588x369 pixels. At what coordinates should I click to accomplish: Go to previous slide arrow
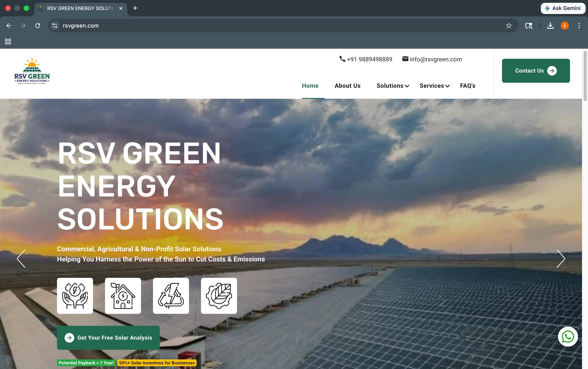(x=21, y=259)
